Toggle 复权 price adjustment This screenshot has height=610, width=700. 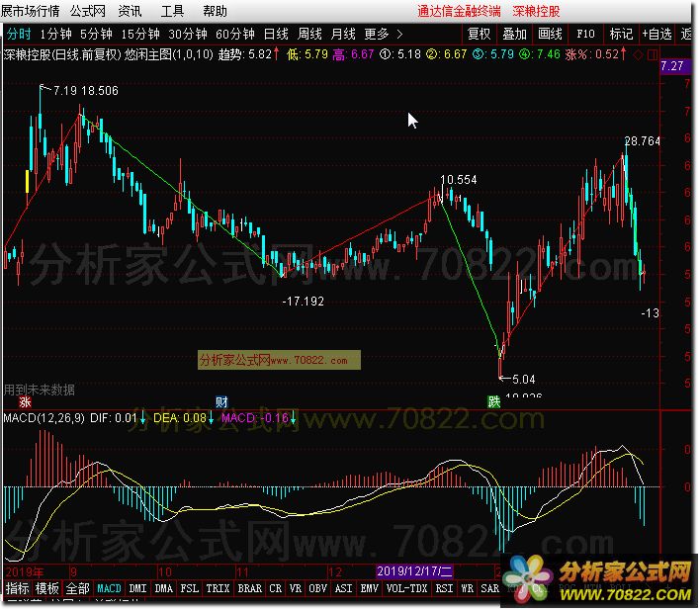click(480, 34)
